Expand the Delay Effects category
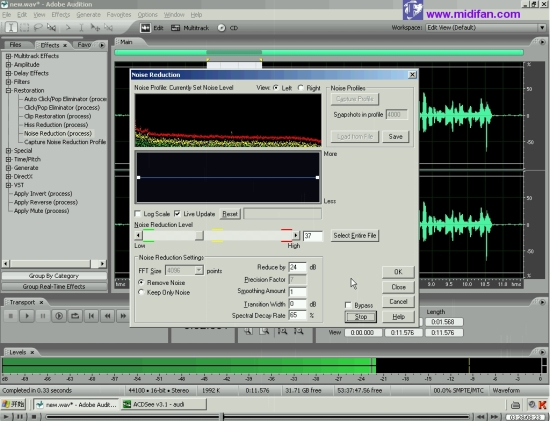Viewport: 550px width, 421px height. (x=8, y=73)
